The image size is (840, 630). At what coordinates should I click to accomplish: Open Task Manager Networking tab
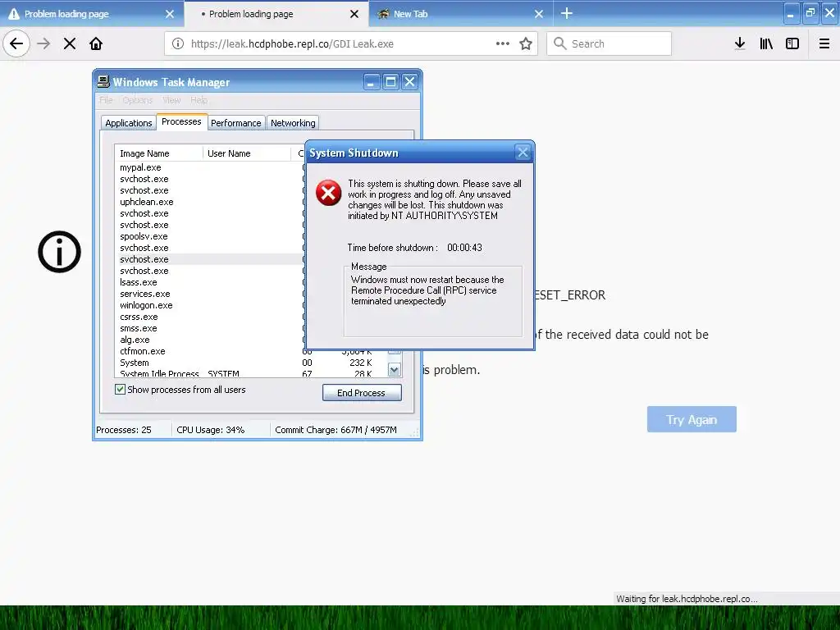293,123
